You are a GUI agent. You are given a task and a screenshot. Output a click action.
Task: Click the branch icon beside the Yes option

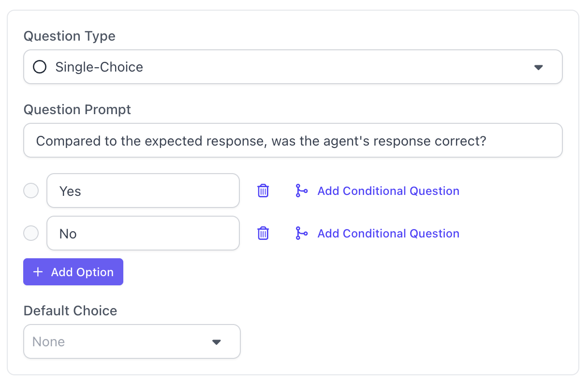[x=302, y=191]
